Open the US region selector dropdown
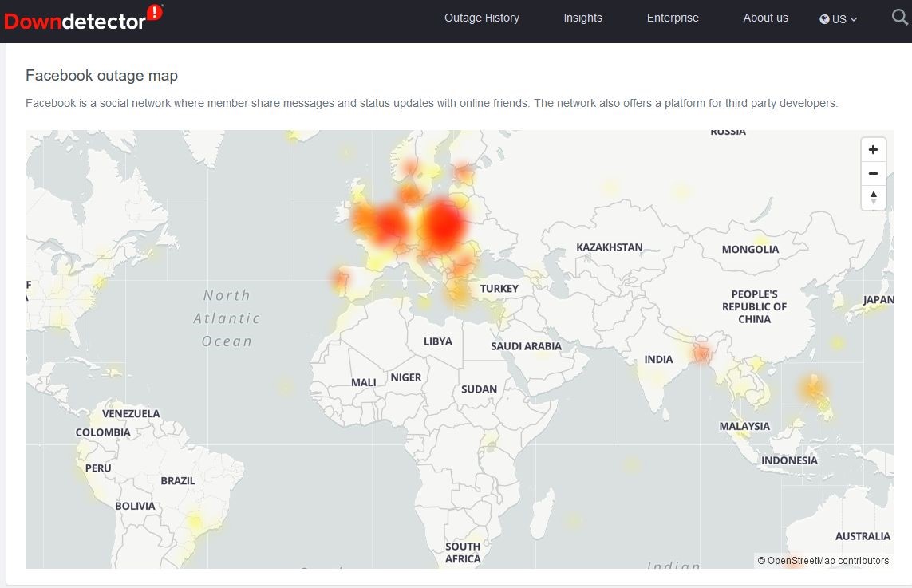The width and height of the screenshot is (912, 588). pyautogui.click(x=838, y=18)
